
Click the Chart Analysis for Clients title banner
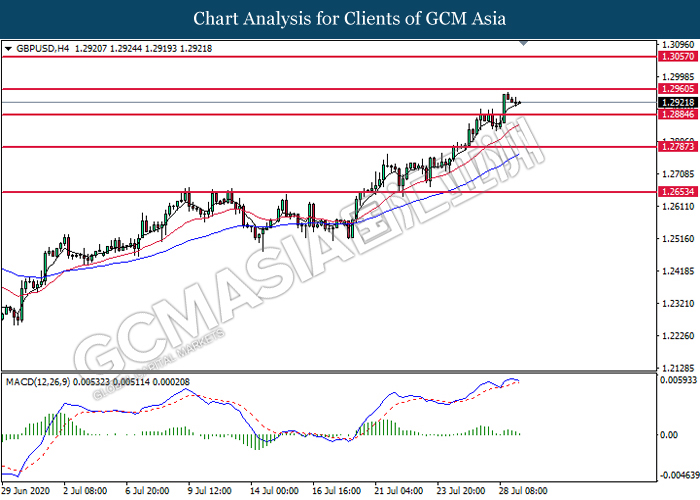click(349, 19)
